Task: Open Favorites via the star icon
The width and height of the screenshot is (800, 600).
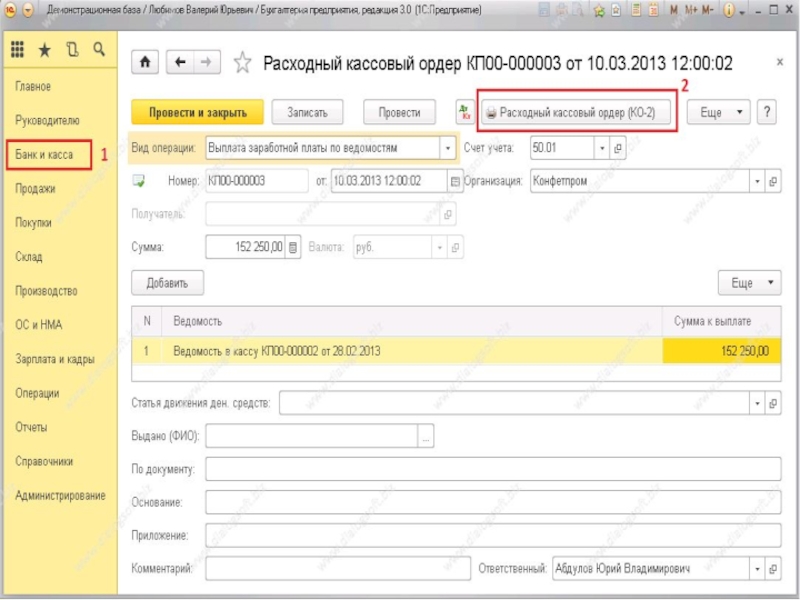Action: click(x=44, y=50)
